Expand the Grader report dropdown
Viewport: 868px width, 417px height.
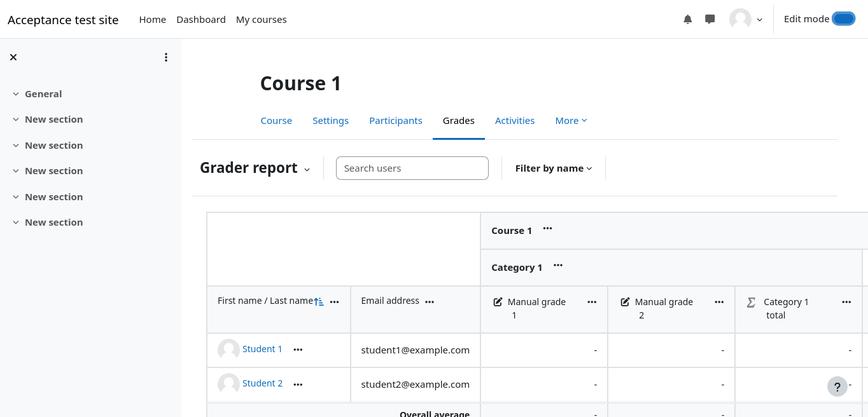[x=307, y=169]
